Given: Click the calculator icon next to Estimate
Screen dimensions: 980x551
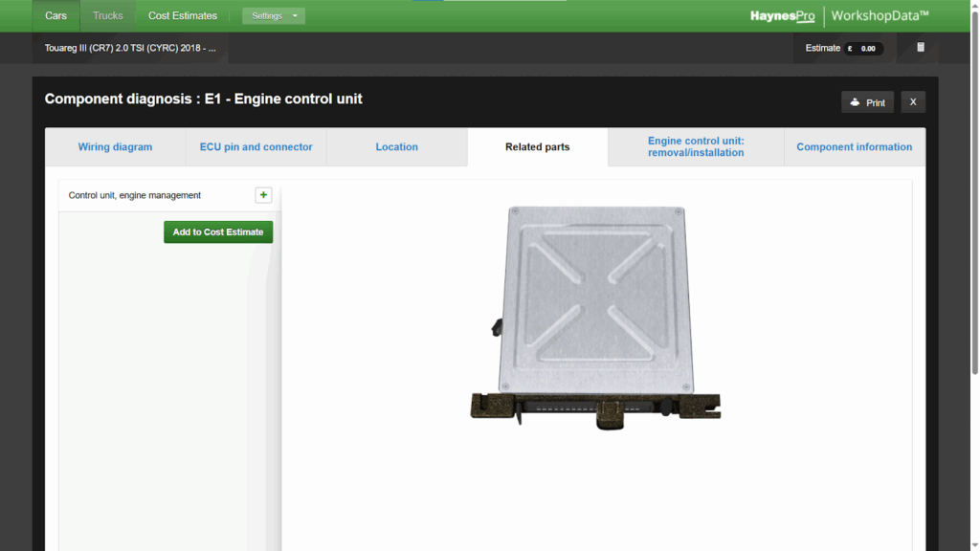Looking at the screenshot, I should point(920,46).
